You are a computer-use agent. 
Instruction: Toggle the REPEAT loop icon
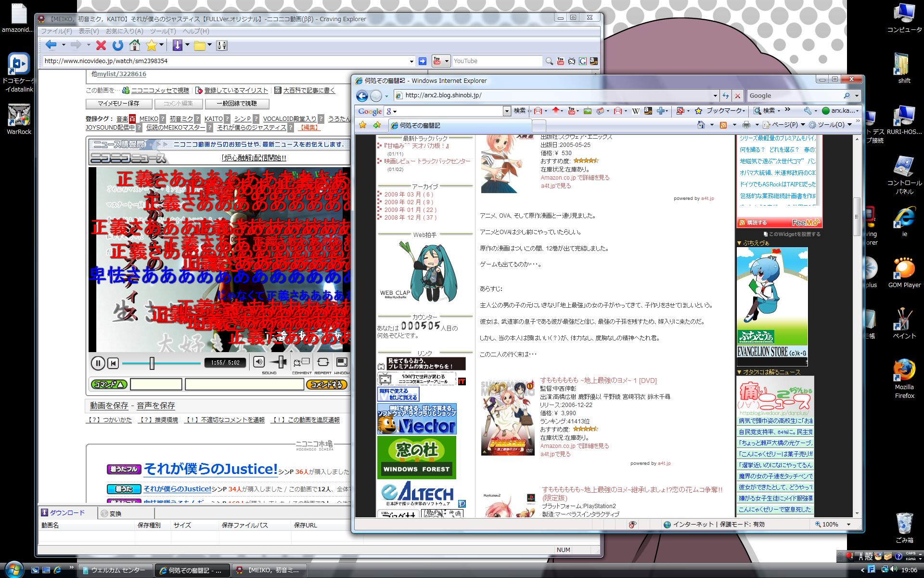pyautogui.click(x=323, y=362)
